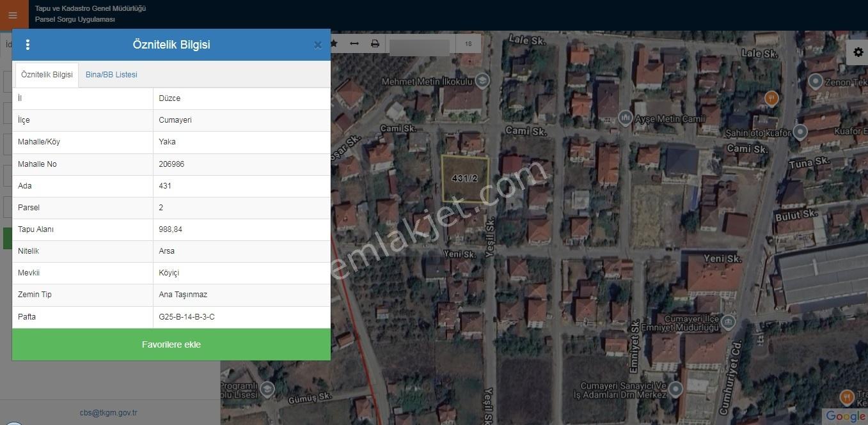868x425 pixels.
Task: Click the Bulut Sk. street label
Action: coord(796,215)
